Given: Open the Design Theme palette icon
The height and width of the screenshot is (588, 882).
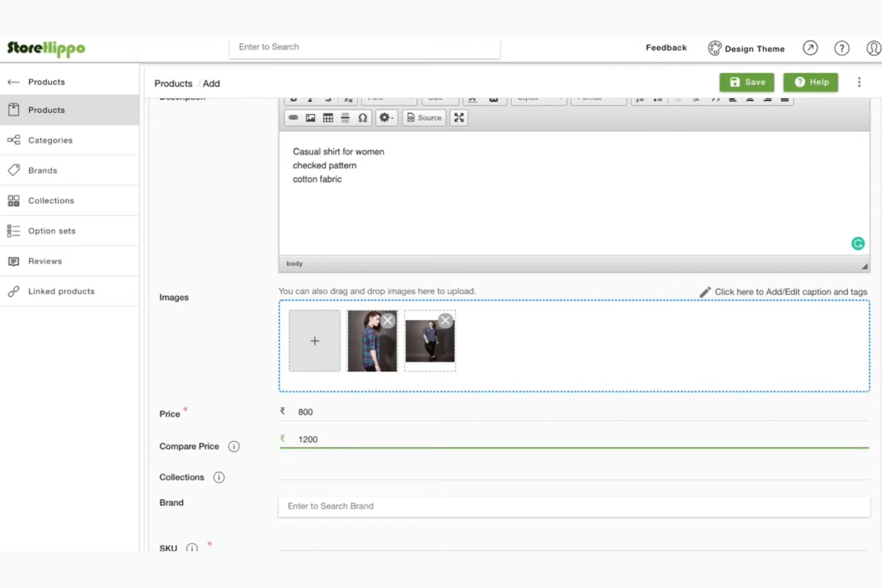Looking at the screenshot, I should coord(715,48).
